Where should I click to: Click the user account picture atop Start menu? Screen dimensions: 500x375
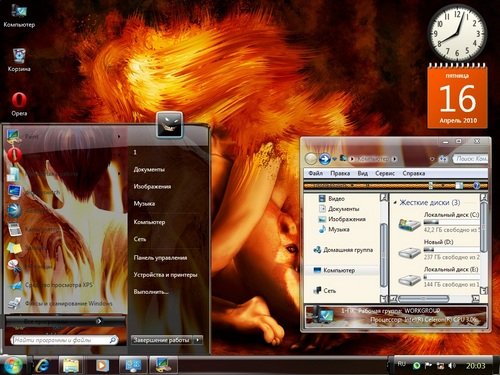(169, 125)
